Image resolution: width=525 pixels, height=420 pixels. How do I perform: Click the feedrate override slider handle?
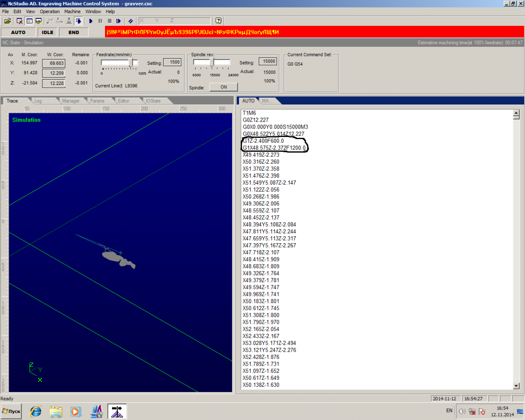(130, 63)
